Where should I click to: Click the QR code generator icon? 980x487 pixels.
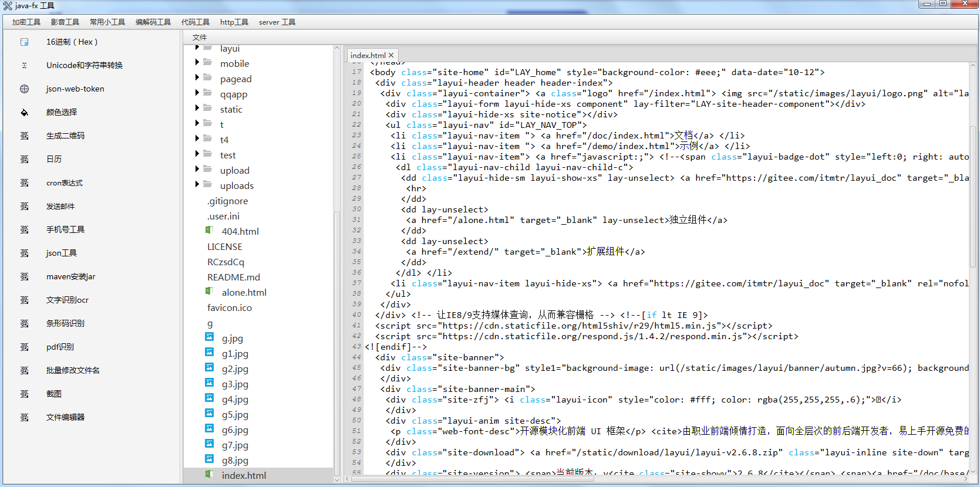[x=24, y=136]
